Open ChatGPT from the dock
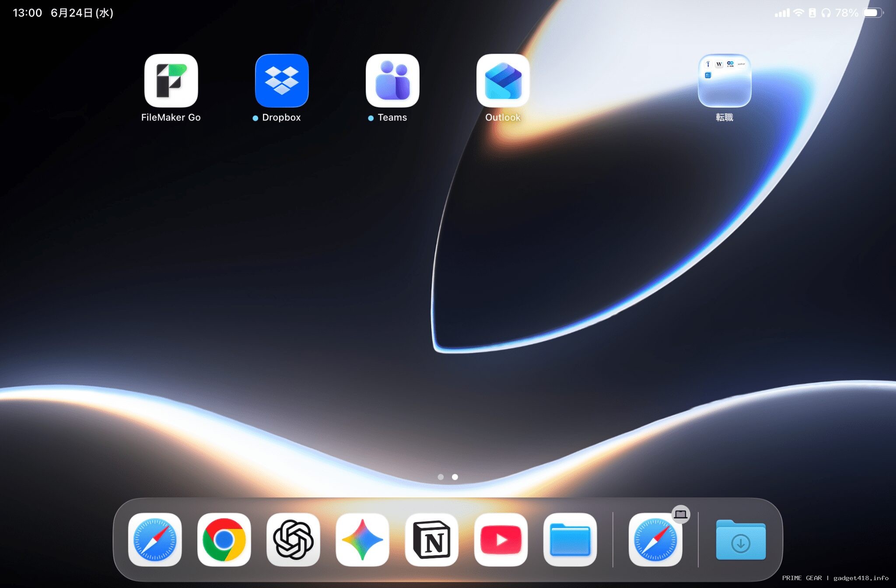The width and height of the screenshot is (896, 588). click(x=293, y=539)
